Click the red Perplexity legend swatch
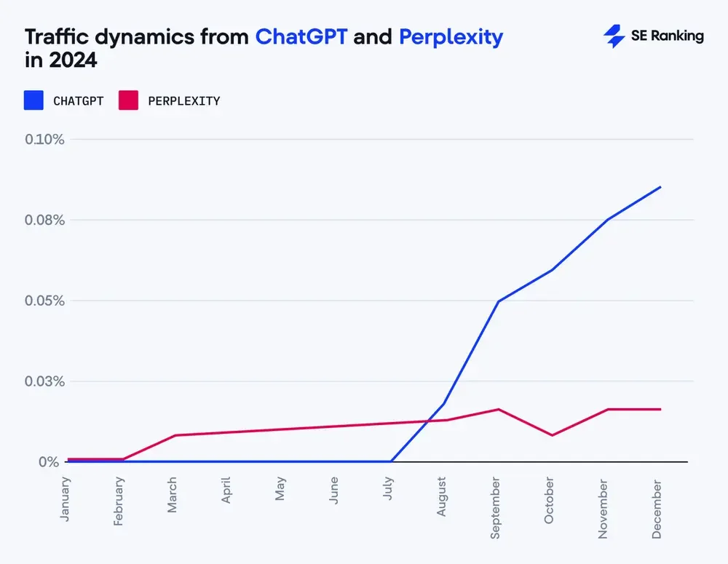This screenshot has height=564, width=728. coord(128,100)
